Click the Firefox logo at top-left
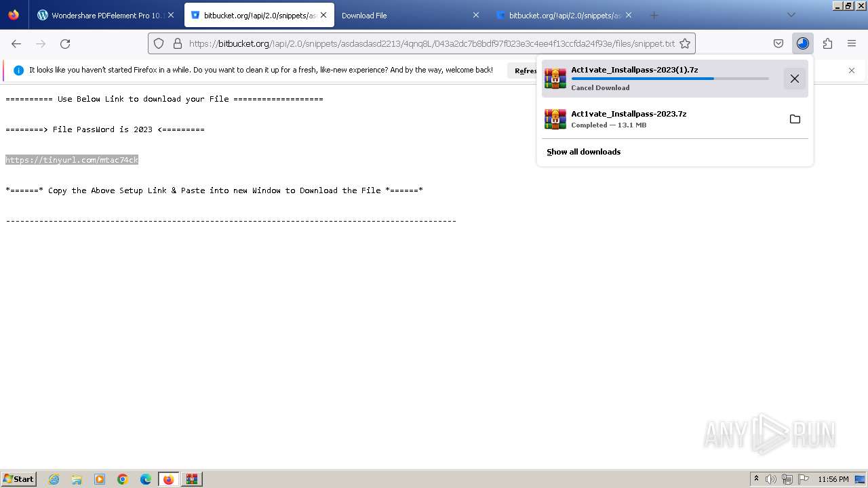The width and height of the screenshot is (868, 488). [14, 15]
